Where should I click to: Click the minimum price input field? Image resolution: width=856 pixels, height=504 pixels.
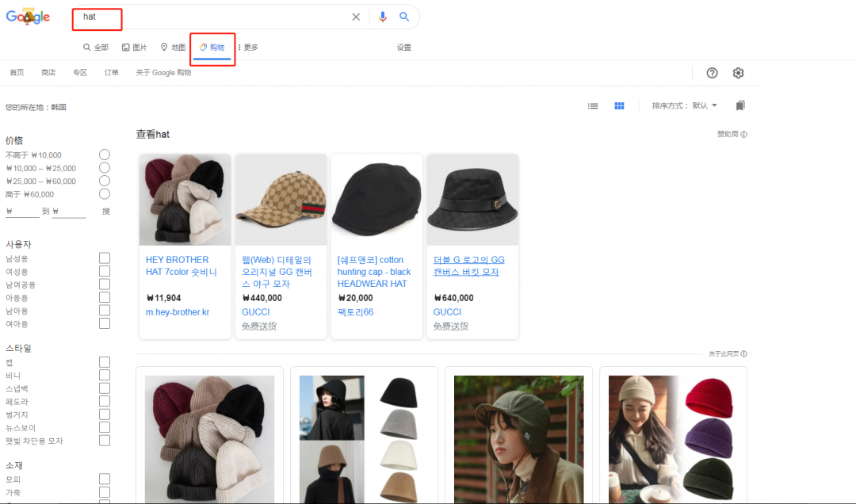[22, 212]
